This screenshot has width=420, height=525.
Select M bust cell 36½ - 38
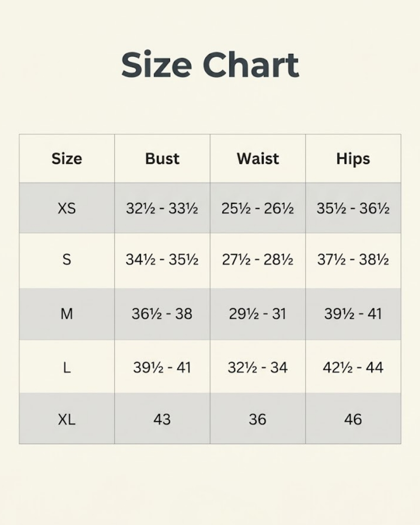[x=162, y=313]
